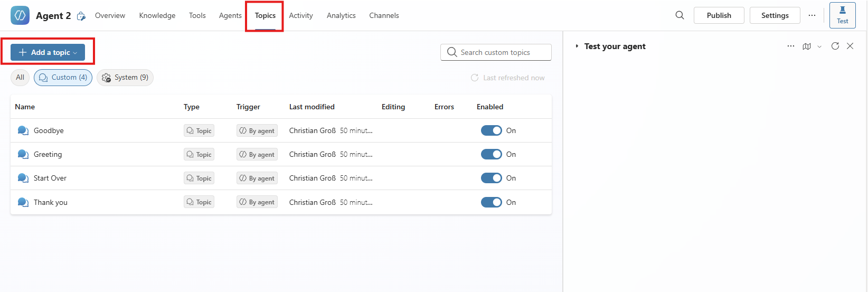The image size is (868, 292).
Task: Filter by System (9) topics
Action: pos(125,77)
